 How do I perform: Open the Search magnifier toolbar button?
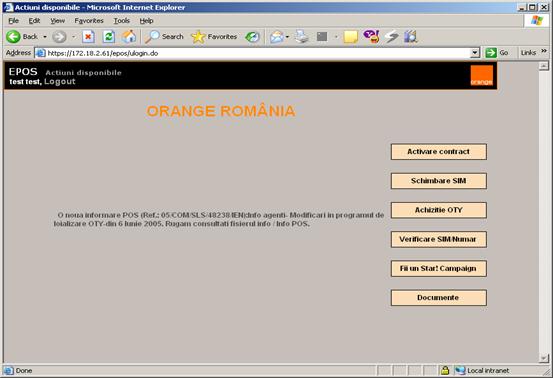pyautogui.click(x=165, y=36)
